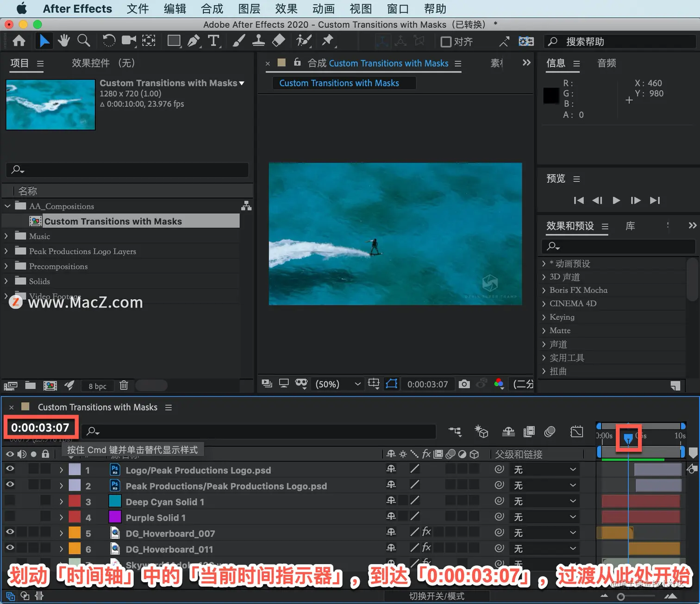
Task: Click the Purple Solid 1 color swatch
Action: click(115, 517)
